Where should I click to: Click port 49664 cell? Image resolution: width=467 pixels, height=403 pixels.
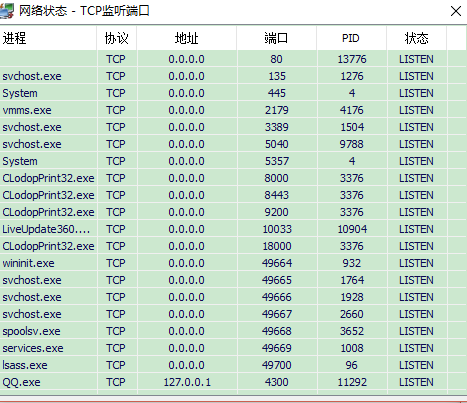tap(277, 263)
